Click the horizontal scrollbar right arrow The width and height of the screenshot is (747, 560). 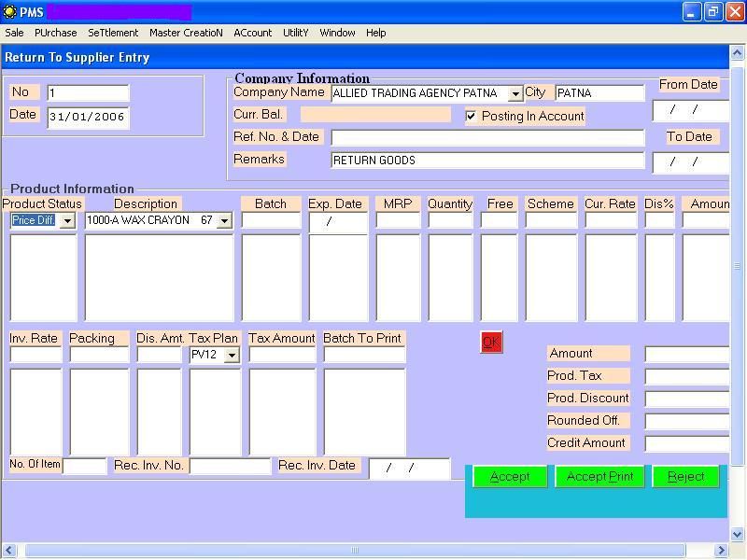(x=721, y=551)
